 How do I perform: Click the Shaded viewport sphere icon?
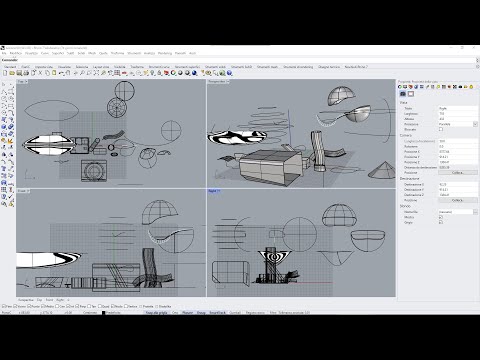coord(180,73)
